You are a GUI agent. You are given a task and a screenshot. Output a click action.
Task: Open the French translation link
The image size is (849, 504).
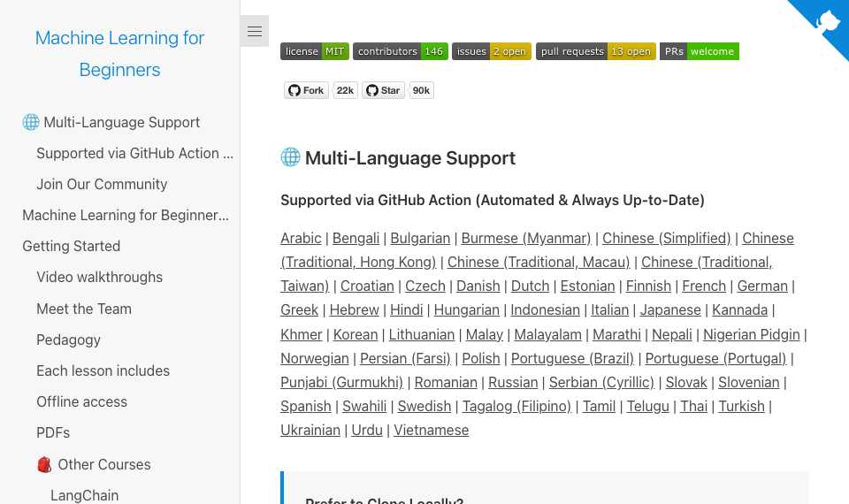(704, 286)
